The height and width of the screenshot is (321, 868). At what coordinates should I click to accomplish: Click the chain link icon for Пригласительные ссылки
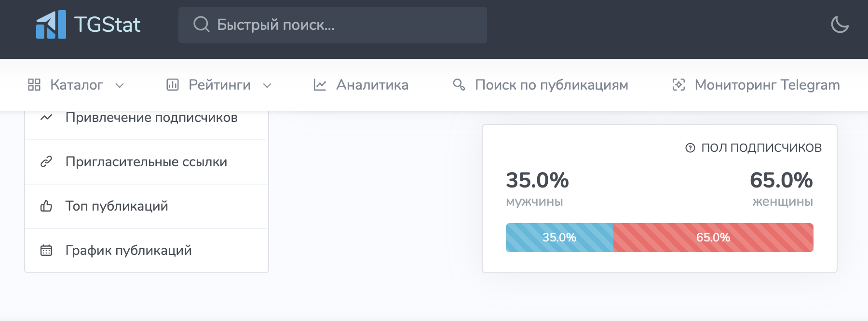click(x=46, y=162)
